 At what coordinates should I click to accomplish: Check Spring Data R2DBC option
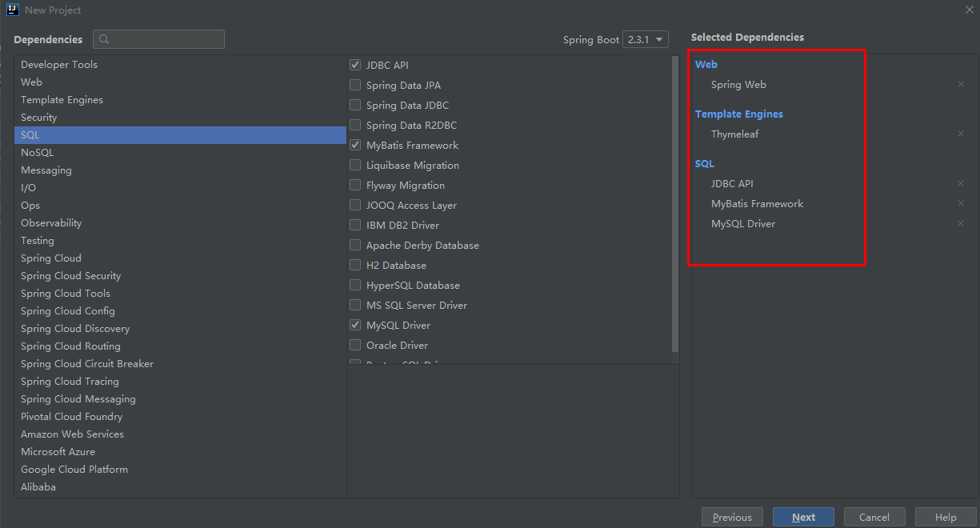click(355, 125)
